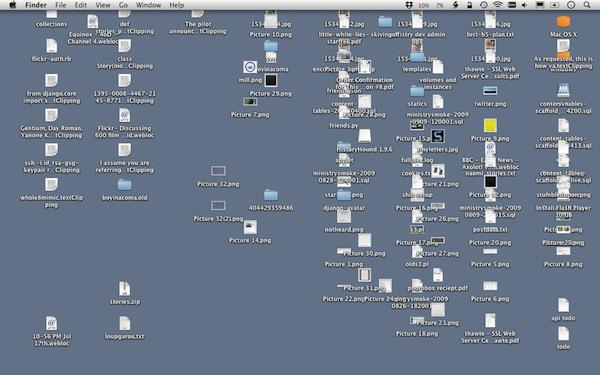600x375 pixels.
Task: Open the Apple menu
Action: 13,5
